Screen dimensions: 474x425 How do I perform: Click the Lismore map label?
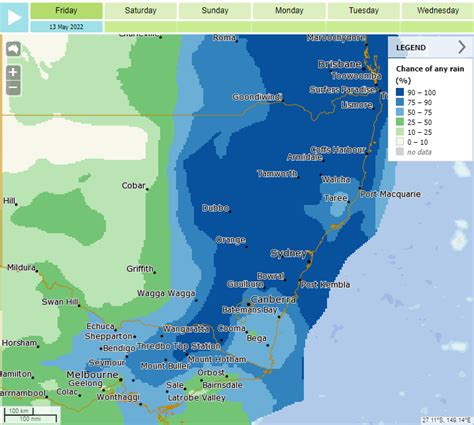pyautogui.click(x=357, y=105)
